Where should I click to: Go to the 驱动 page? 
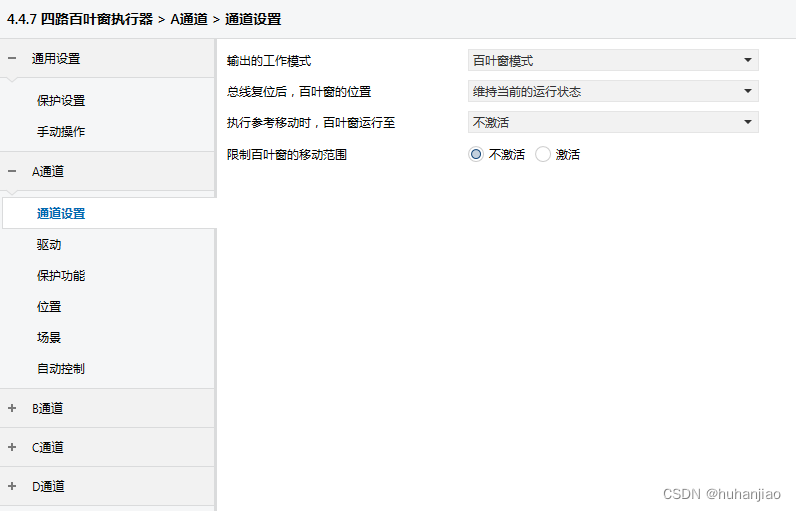(49, 245)
